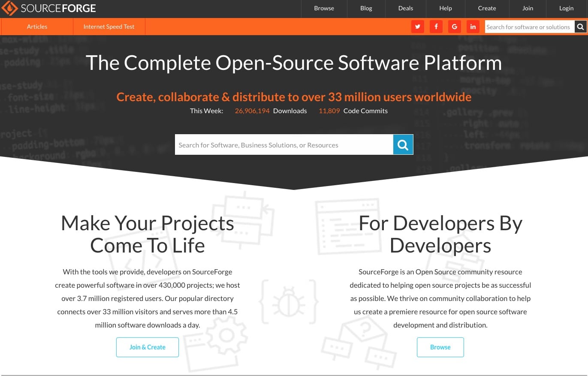The height and width of the screenshot is (379, 588).
Task: Go to the Deals page
Action: [x=405, y=8]
